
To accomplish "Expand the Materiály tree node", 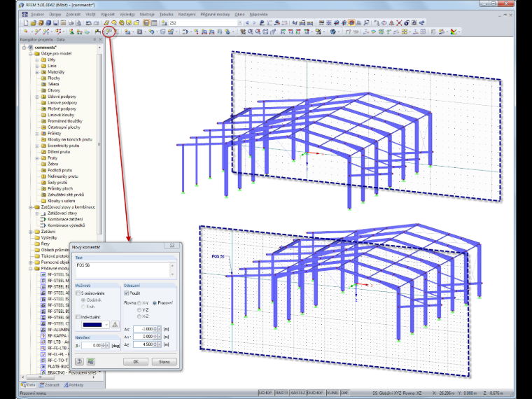I will 37,72.
